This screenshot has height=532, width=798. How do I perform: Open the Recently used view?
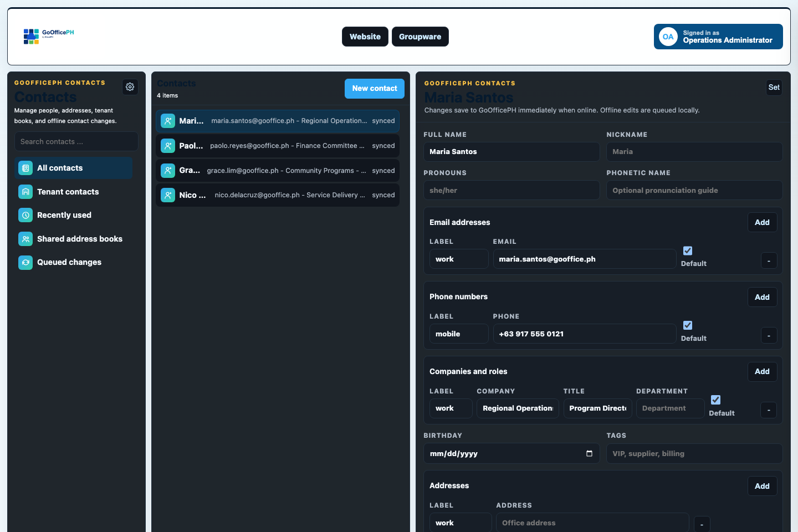coord(73,215)
